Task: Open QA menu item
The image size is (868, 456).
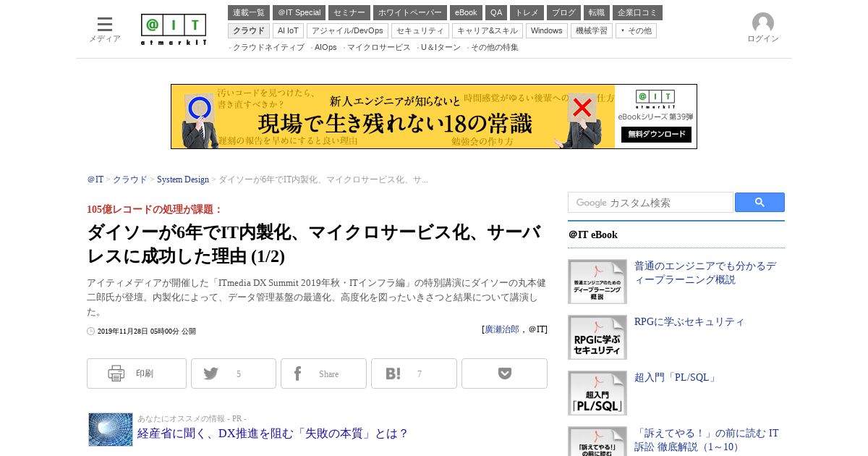Action: pyautogui.click(x=496, y=13)
